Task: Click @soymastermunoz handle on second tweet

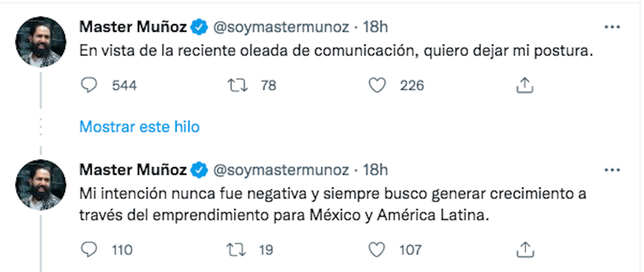Action: pos(281,170)
